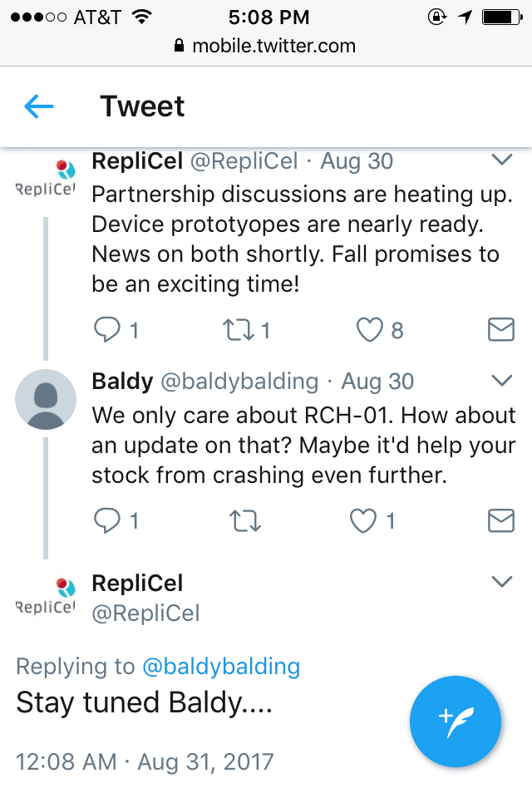Open RepliCel profile name in reply tweet
The image size is (532, 798).
pos(137,583)
